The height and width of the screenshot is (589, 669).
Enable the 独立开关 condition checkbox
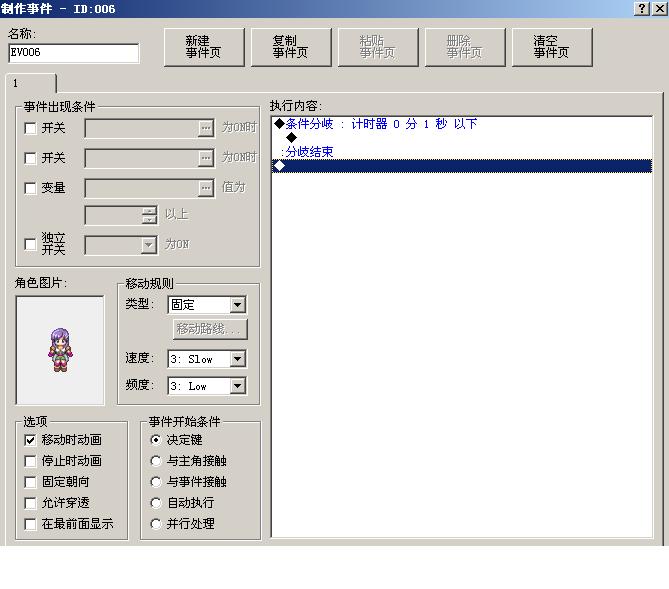30,245
